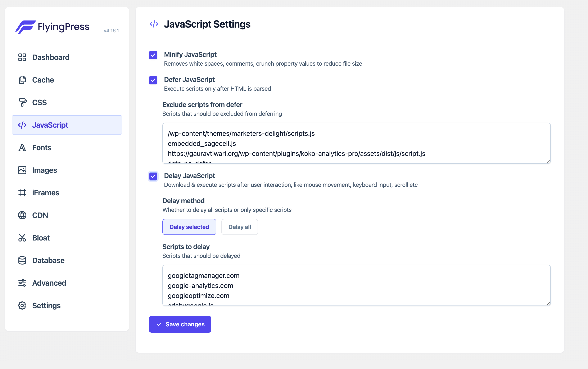The height and width of the screenshot is (369, 588).
Task: Toggle off Delay JavaScript
Action: (x=153, y=176)
